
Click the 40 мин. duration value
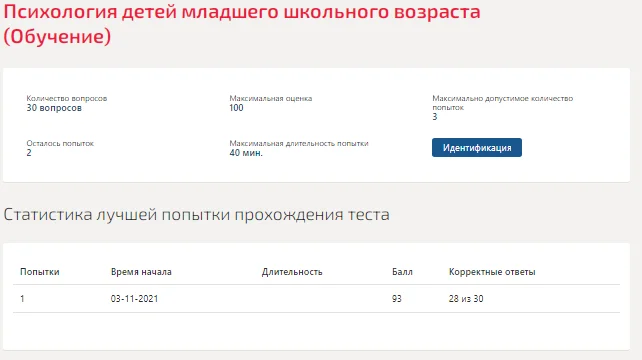point(246,153)
